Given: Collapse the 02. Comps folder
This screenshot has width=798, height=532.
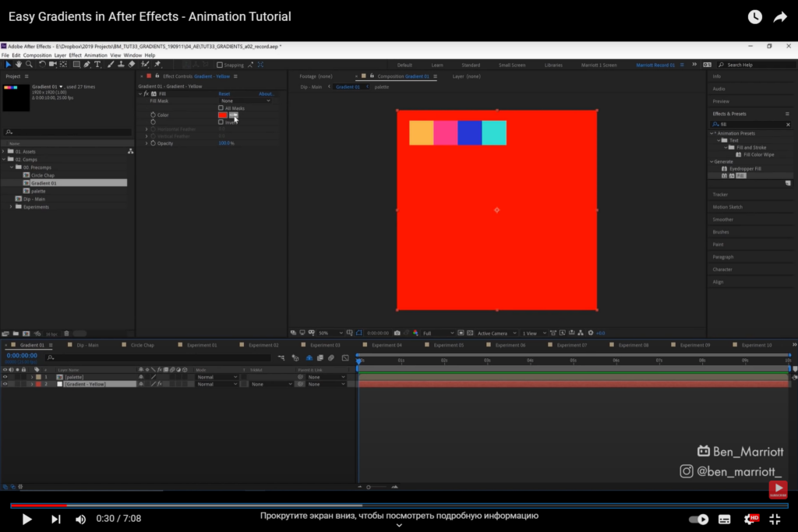Looking at the screenshot, I should (4, 159).
